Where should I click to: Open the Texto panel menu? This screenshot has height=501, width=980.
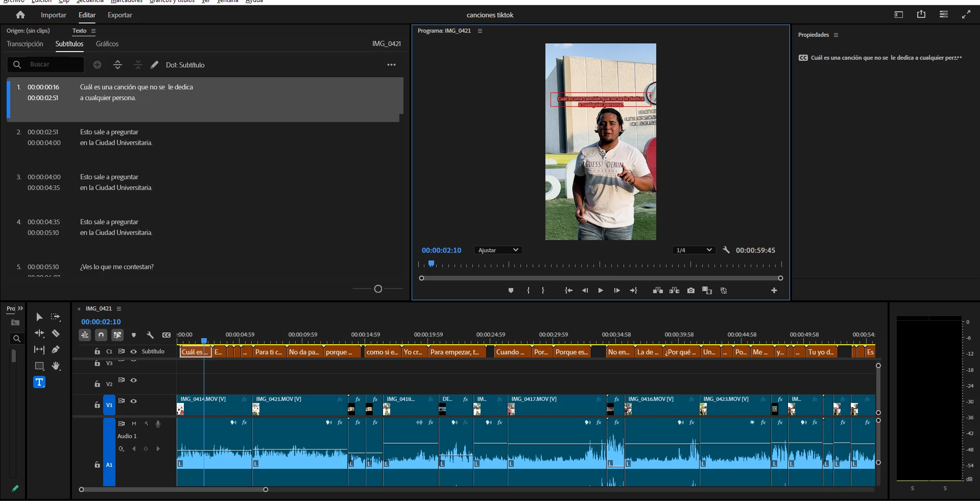click(93, 31)
